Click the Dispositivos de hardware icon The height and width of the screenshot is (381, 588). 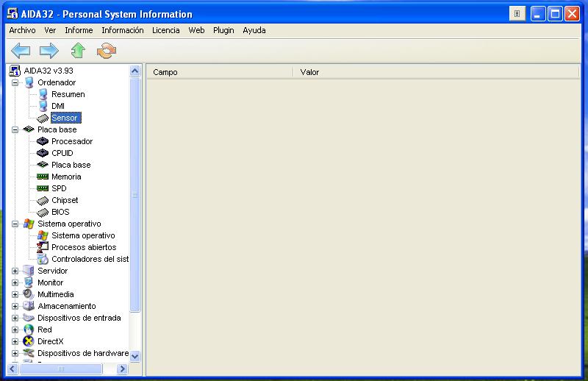coord(29,353)
